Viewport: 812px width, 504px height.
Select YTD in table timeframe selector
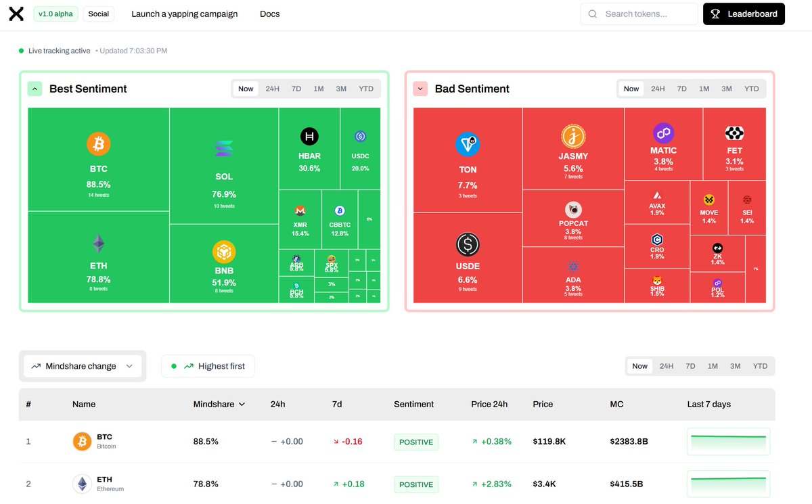pyautogui.click(x=761, y=366)
